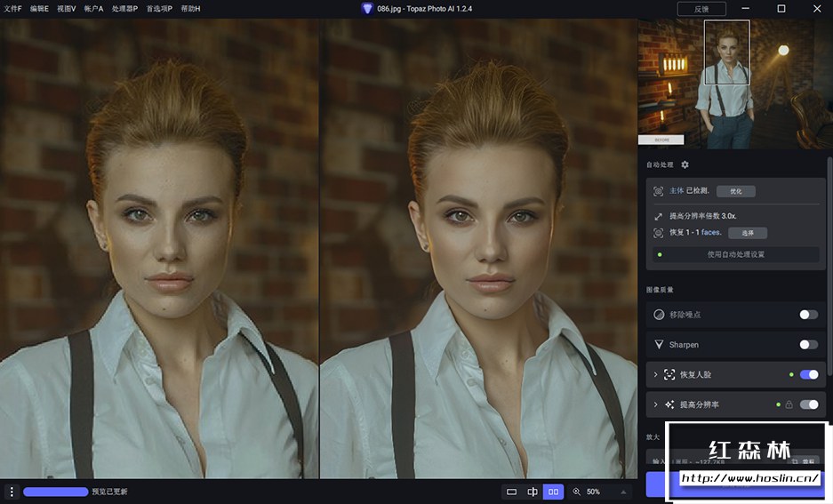Click the Sharpen triangle icon

(x=659, y=345)
